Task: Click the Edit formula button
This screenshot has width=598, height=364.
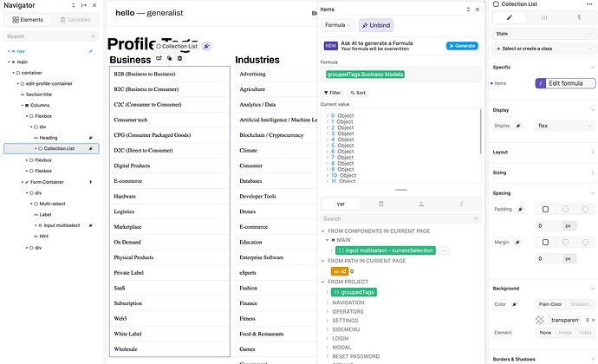Action: (565, 83)
